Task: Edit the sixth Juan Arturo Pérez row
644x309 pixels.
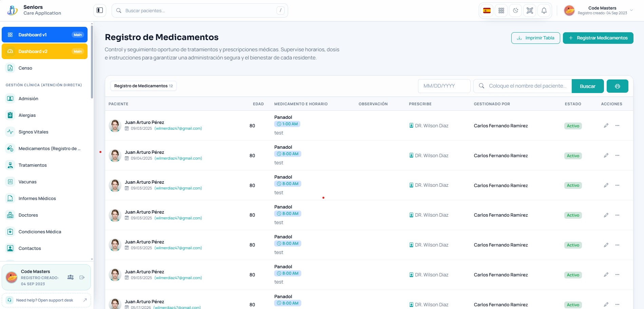Action: 606,275
